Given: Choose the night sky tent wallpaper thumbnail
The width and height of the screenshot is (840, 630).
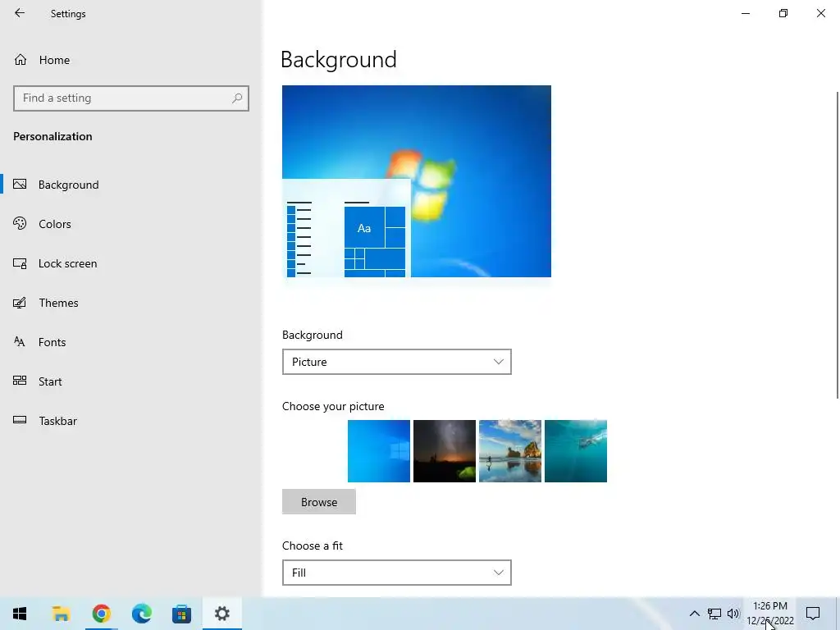Looking at the screenshot, I should (x=444, y=451).
